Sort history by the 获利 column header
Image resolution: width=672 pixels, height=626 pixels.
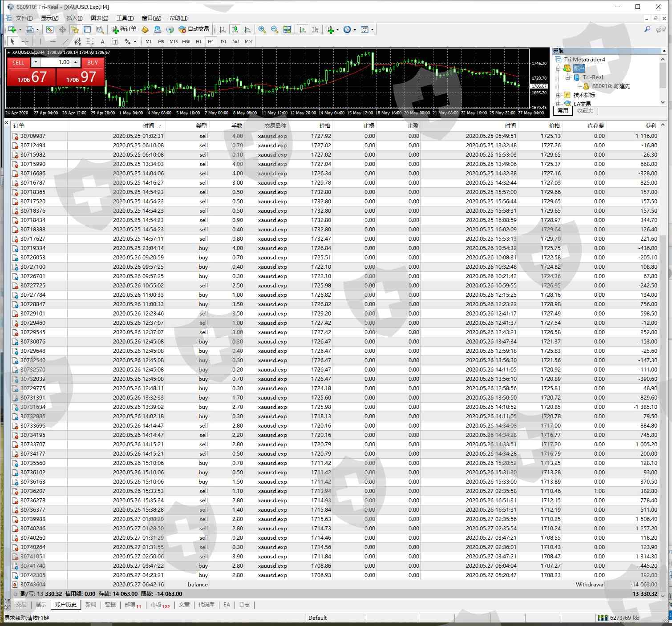click(x=650, y=126)
